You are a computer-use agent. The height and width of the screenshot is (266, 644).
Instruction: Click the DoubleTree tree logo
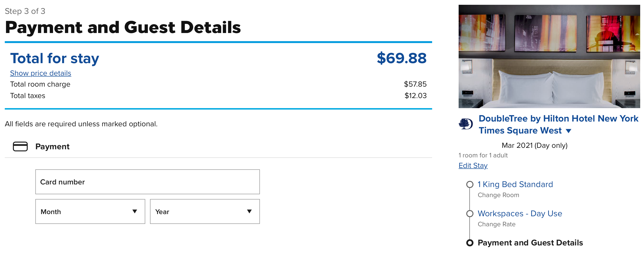coord(467,124)
